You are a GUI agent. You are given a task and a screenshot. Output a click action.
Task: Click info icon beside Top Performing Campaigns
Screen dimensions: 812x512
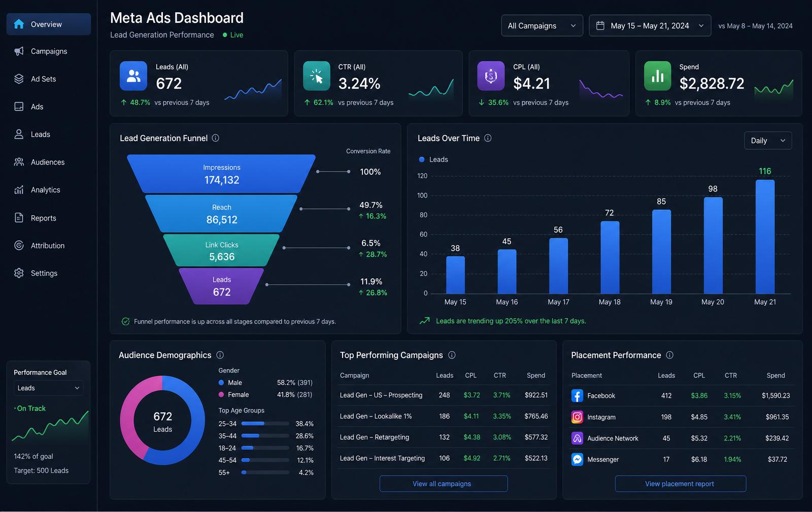click(x=452, y=355)
